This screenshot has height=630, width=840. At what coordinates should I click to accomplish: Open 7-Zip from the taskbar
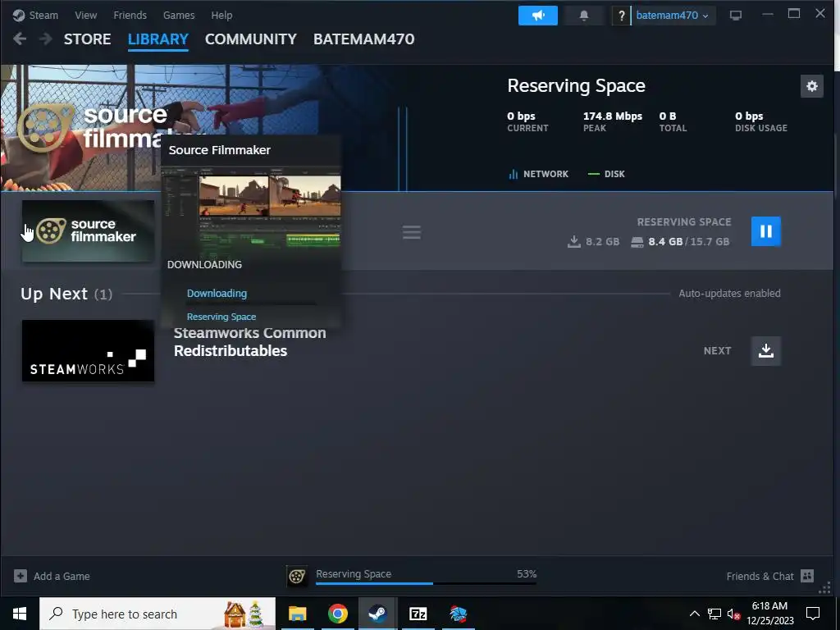(418, 614)
